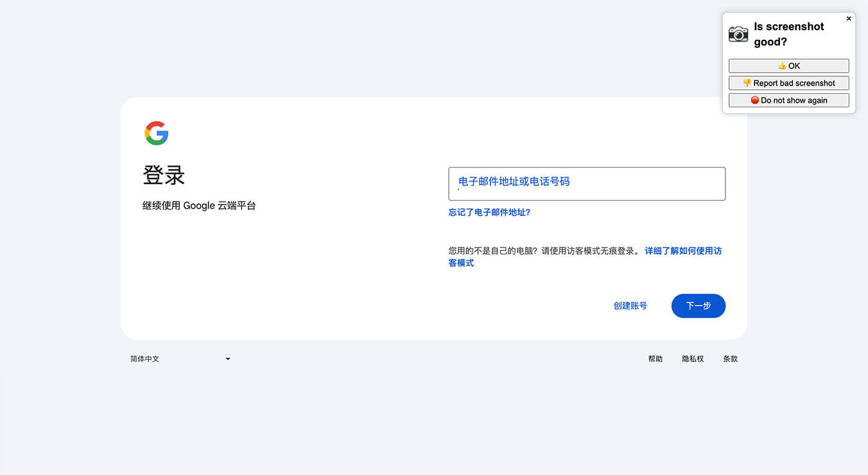Open 详细了解如何使用访客模式 link
Screen dimensions: 868x475
[x=585, y=257]
